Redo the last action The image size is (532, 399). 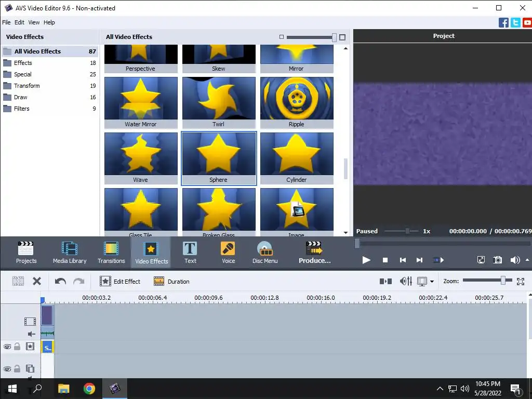(79, 281)
